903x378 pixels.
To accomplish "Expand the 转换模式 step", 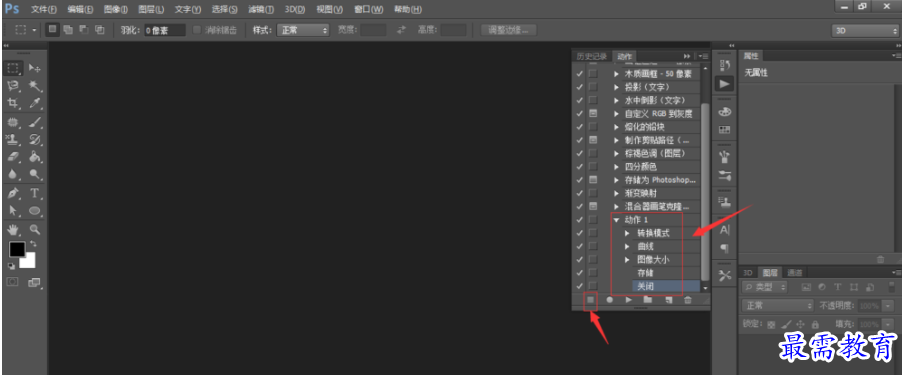I will coord(628,233).
